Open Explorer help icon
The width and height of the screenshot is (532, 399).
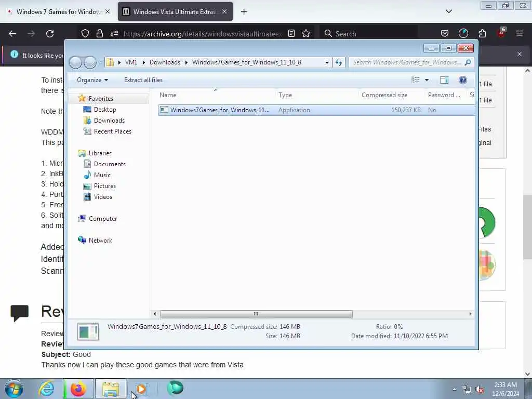[463, 80]
